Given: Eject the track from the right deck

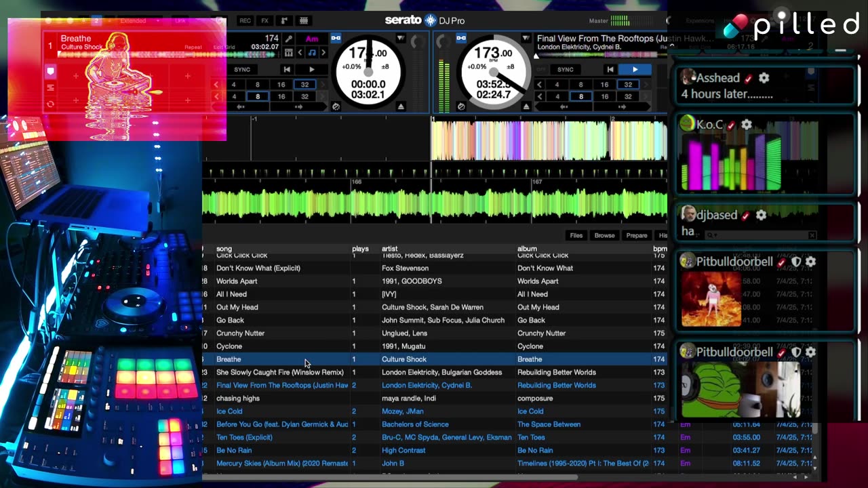Looking at the screenshot, I should pyautogui.click(x=526, y=107).
